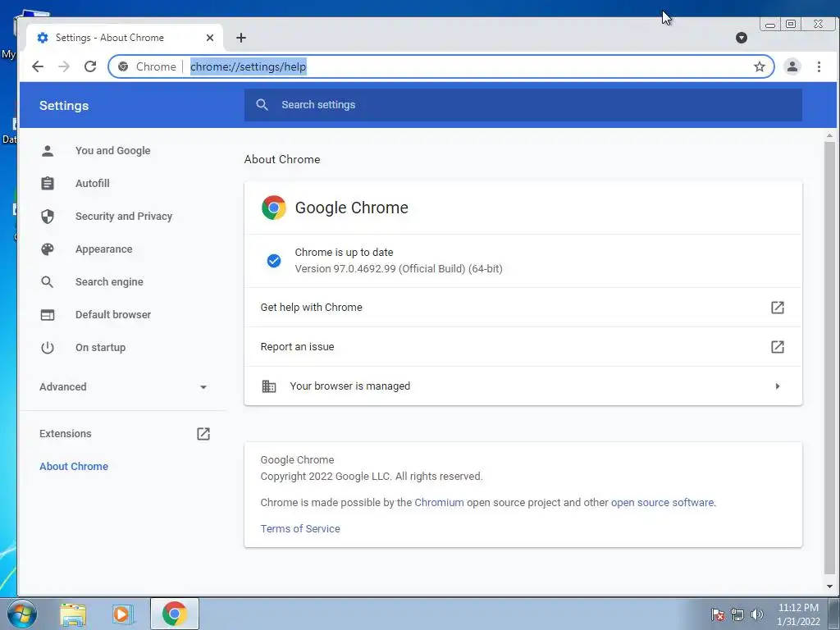Click the magnifier icon beside Search engine
This screenshot has width=840, height=630.
47,282
